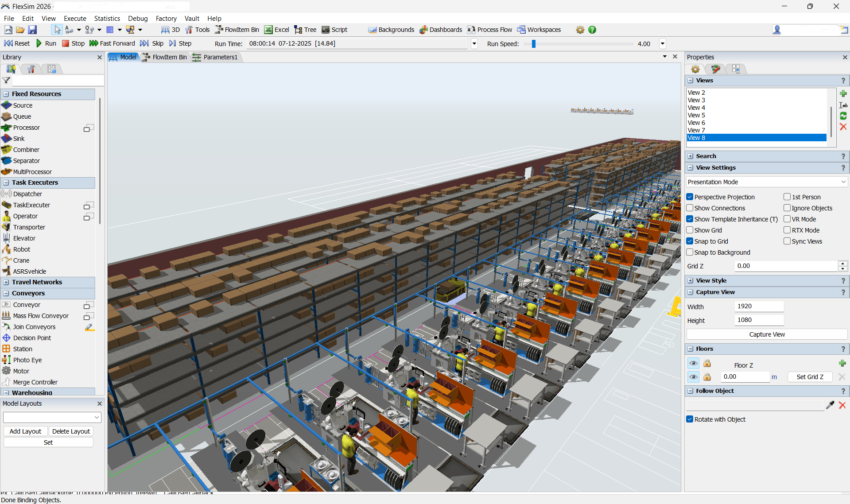
Task: Pick the Transporter from Task Executers
Action: 29,227
